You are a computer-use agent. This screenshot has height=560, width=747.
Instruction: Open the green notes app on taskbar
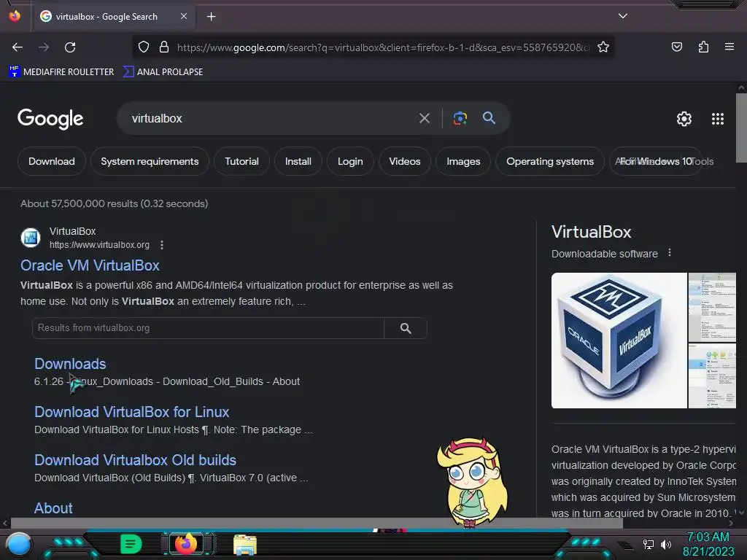(x=131, y=544)
